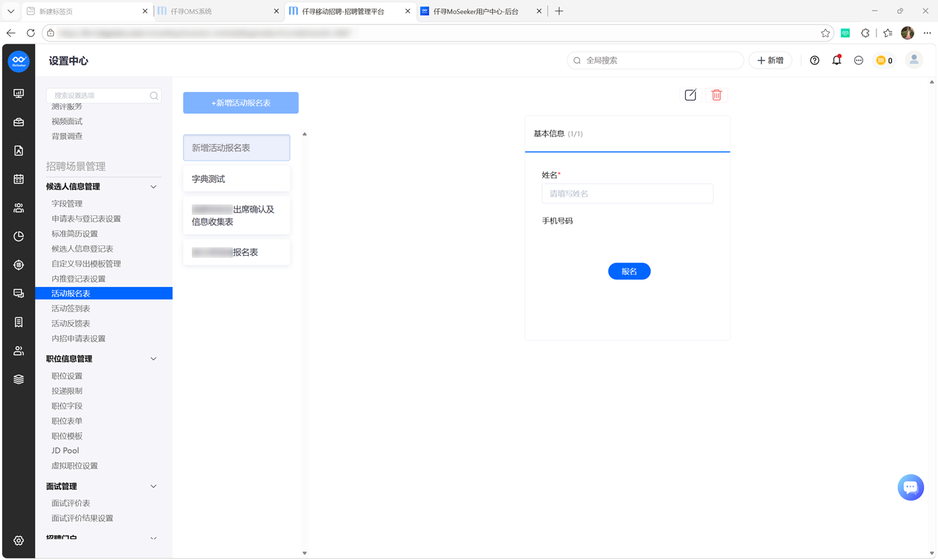Collapse the 面试管理 section

[x=153, y=487]
